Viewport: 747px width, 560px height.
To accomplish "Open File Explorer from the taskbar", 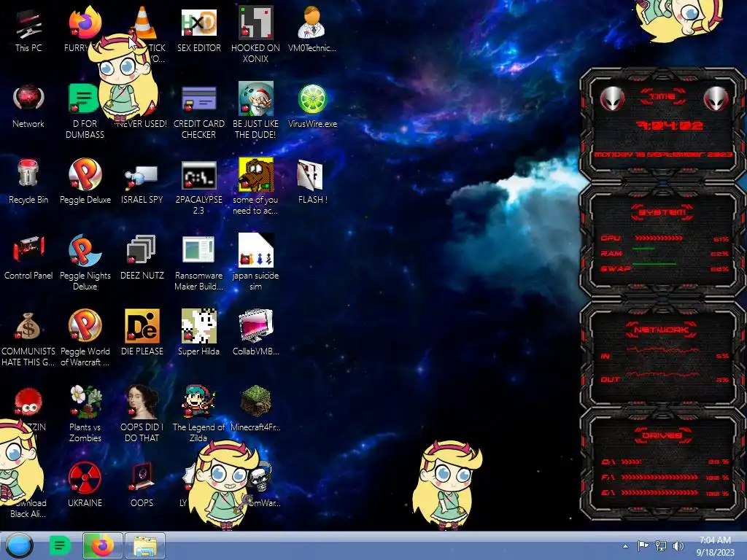I will point(145,545).
